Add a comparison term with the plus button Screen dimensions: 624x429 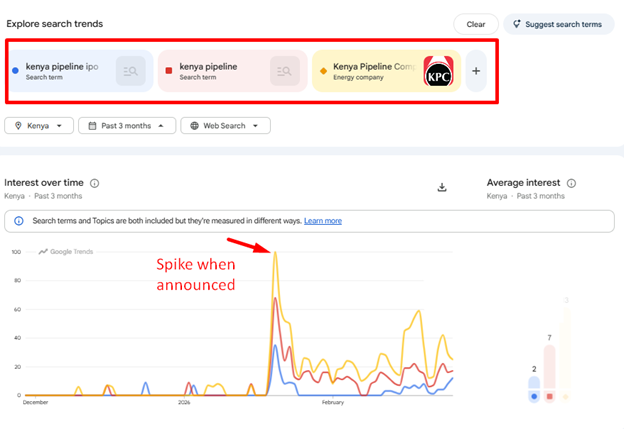(x=476, y=71)
